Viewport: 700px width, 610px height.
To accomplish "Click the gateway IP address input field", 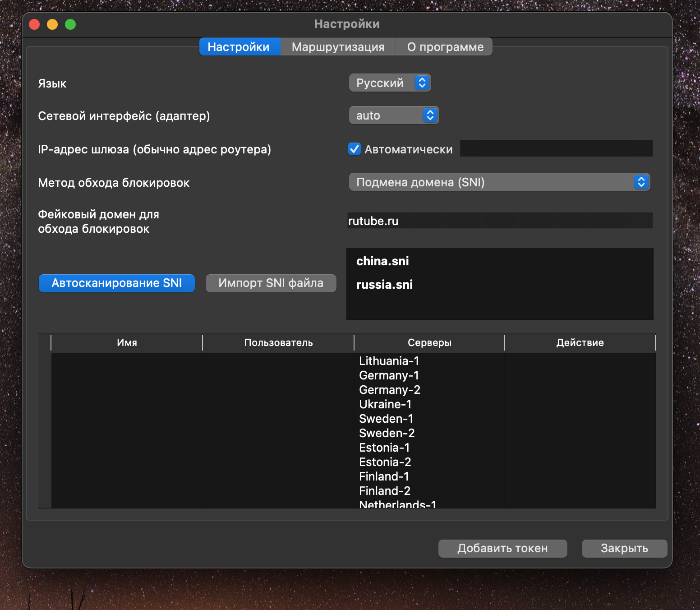I will pos(556,148).
